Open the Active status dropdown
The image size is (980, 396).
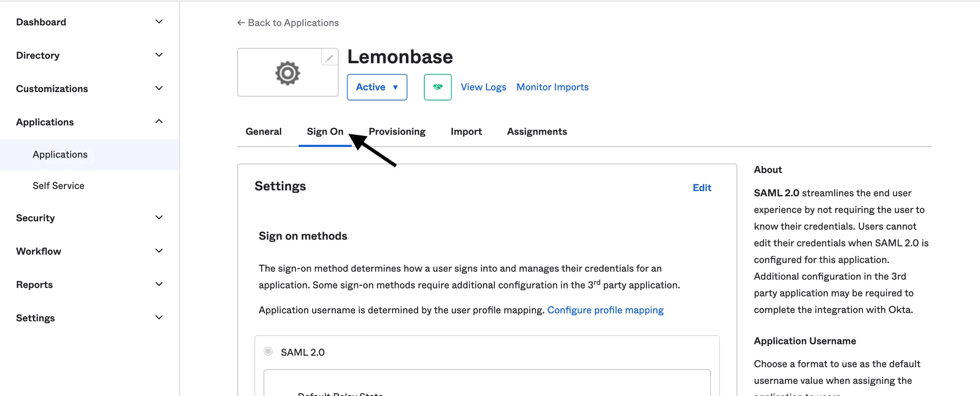tap(377, 87)
